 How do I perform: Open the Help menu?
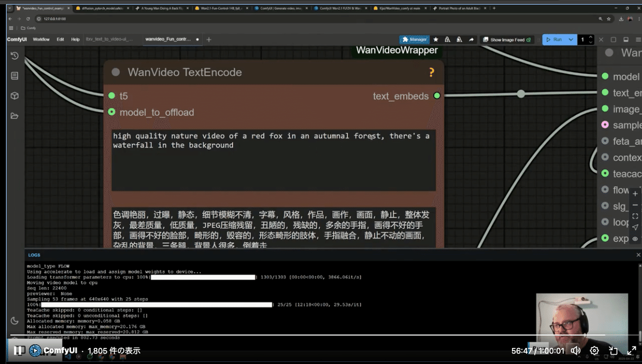pyautogui.click(x=75, y=40)
